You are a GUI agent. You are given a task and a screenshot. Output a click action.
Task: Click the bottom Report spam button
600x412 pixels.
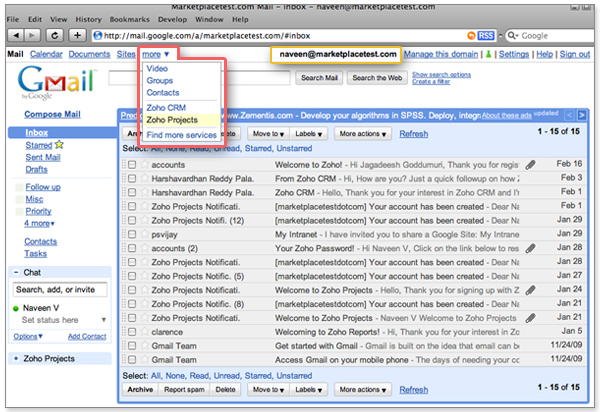(x=184, y=389)
